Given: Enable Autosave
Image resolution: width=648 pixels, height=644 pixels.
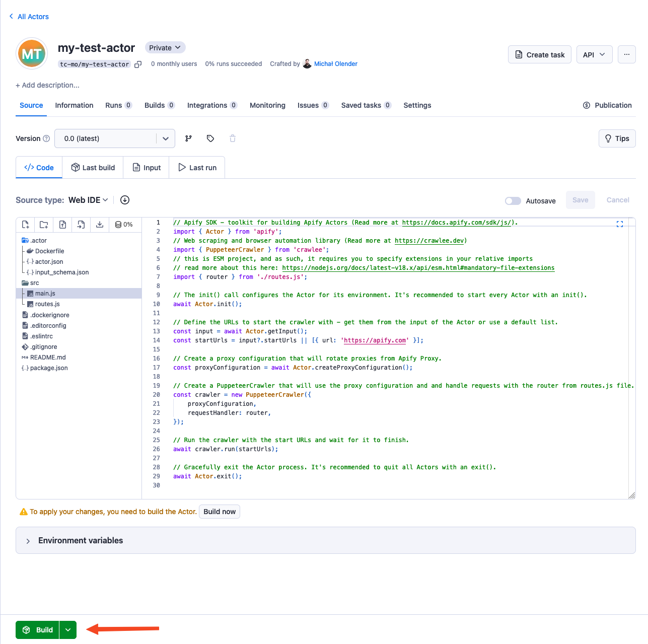Looking at the screenshot, I should click(513, 200).
